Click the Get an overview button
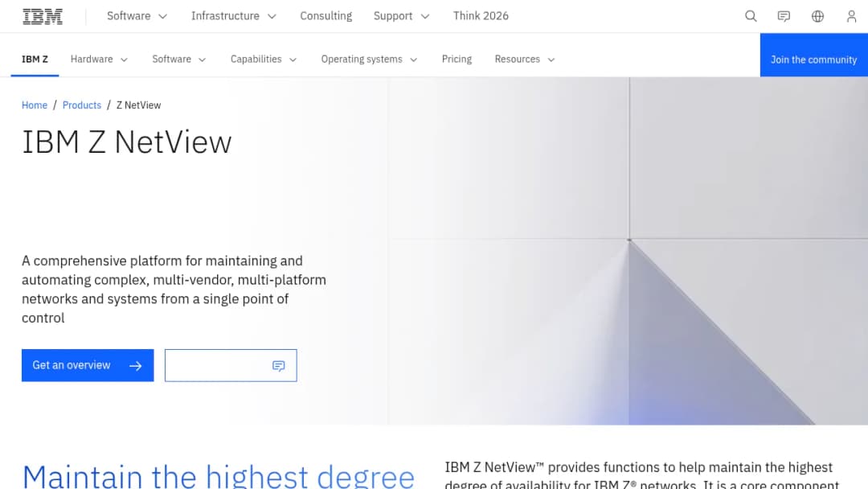Image resolution: width=868 pixels, height=489 pixels. [x=88, y=365]
